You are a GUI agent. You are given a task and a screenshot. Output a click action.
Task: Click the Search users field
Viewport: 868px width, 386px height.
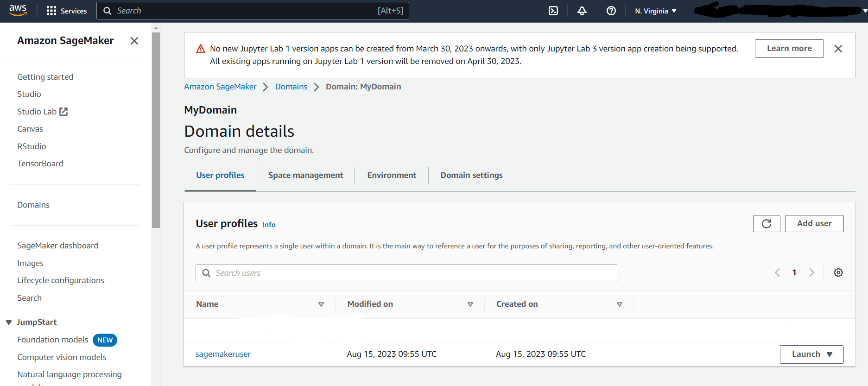(x=406, y=273)
